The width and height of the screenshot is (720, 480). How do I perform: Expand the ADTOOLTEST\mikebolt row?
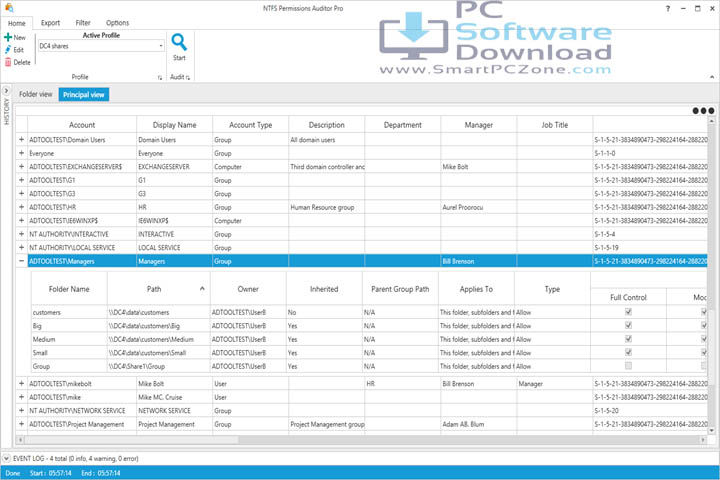tap(22, 383)
